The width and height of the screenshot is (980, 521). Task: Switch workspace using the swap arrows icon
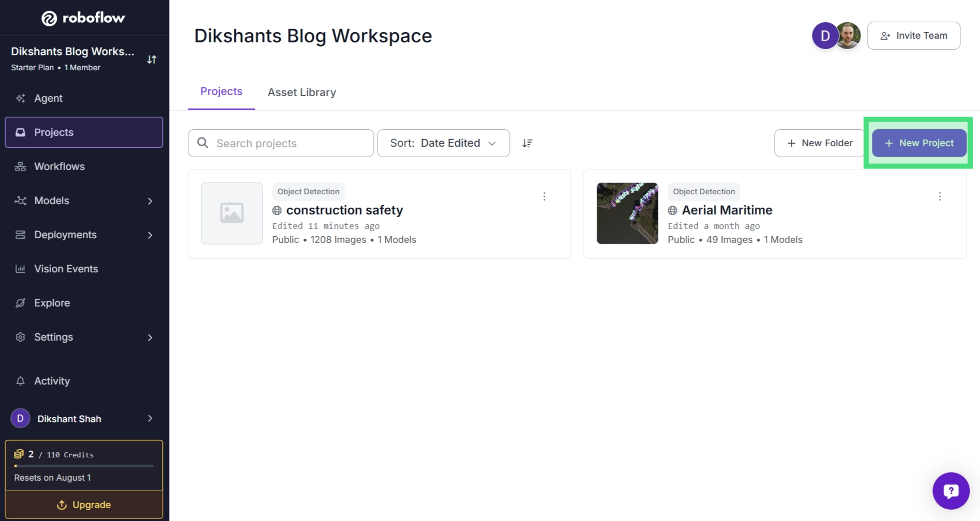(x=152, y=59)
